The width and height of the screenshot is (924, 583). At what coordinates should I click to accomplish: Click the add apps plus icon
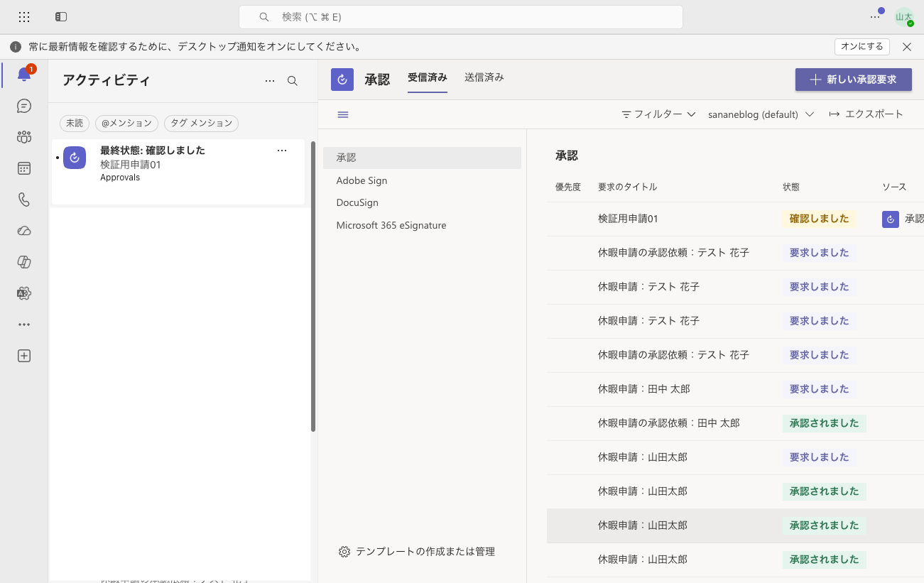click(x=24, y=356)
